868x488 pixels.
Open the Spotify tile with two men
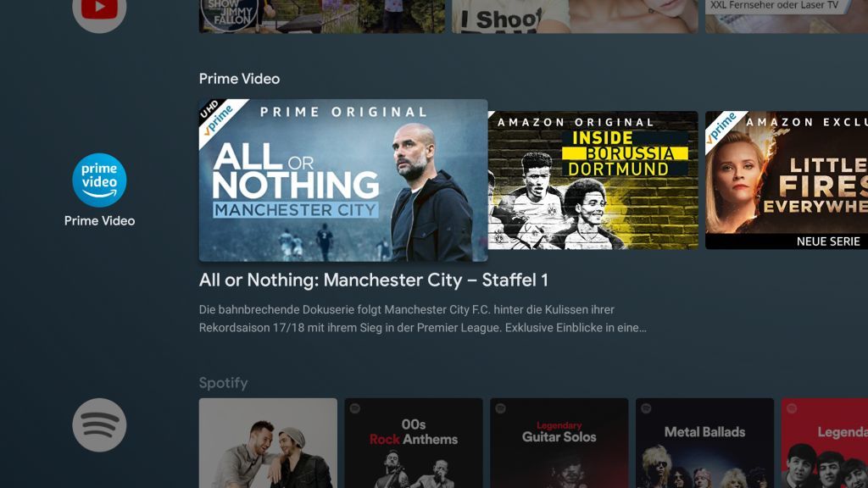[268, 442]
